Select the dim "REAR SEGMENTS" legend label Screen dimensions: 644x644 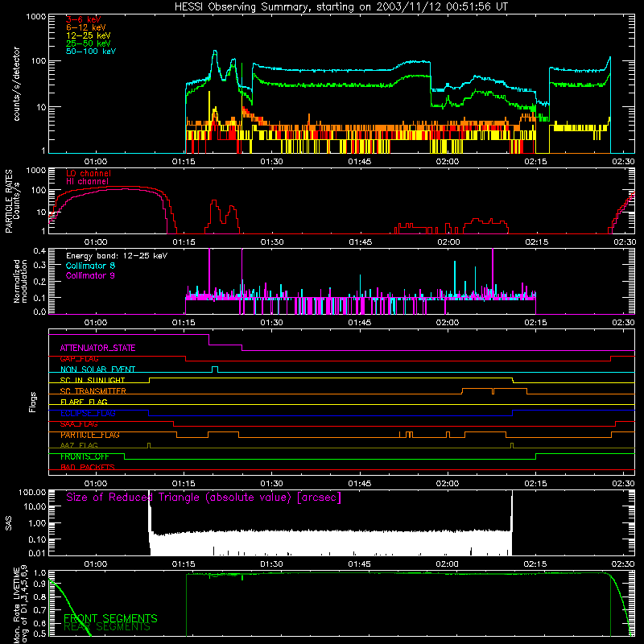107,627
